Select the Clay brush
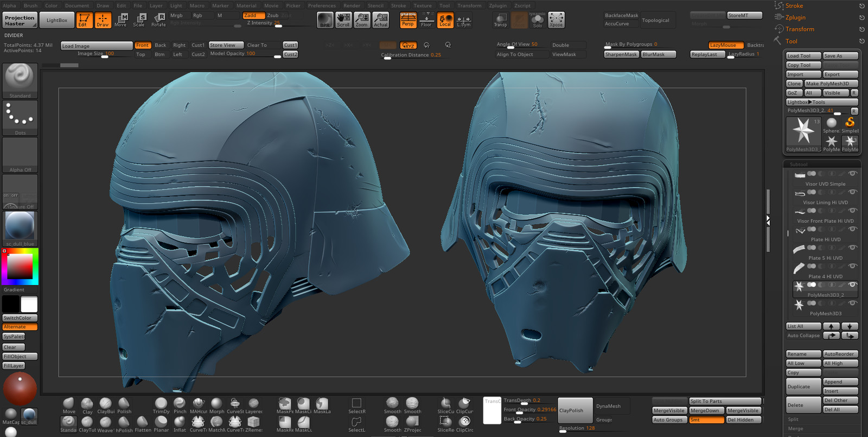This screenshot has height=437, width=868. point(87,406)
